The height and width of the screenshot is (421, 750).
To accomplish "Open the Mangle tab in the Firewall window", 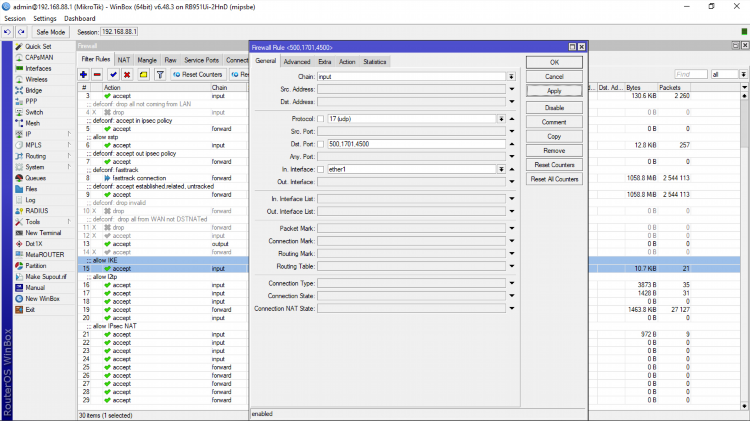I will [147, 60].
